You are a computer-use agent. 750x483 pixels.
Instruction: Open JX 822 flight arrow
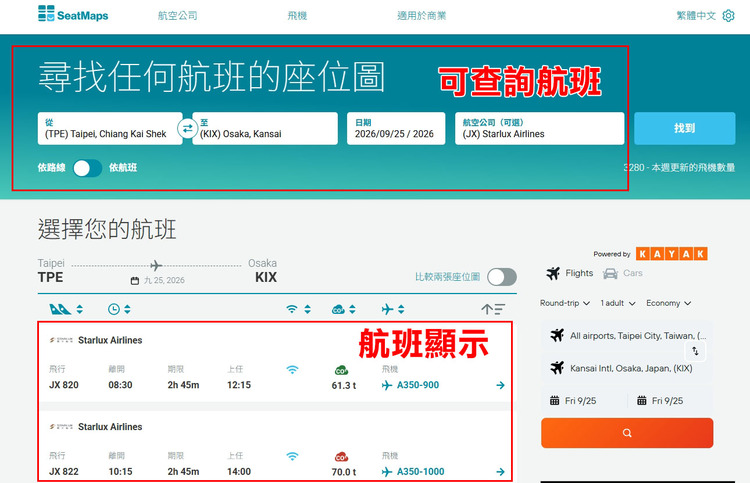500,472
